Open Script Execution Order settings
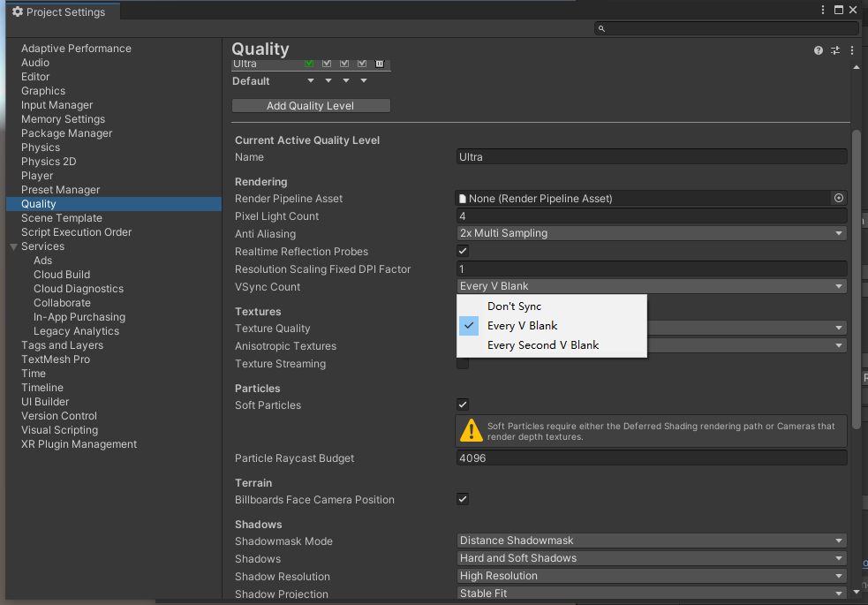 pos(77,232)
